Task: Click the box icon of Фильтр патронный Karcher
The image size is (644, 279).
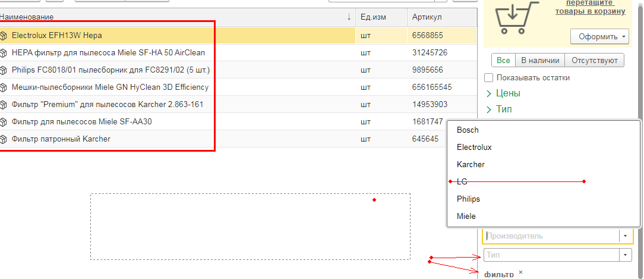Action: (x=4, y=139)
